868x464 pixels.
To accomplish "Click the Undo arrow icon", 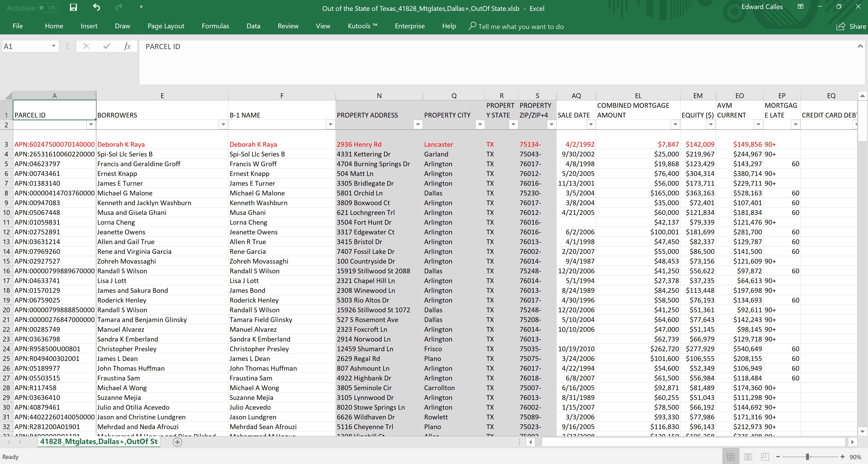I will (x=97, y=7).
